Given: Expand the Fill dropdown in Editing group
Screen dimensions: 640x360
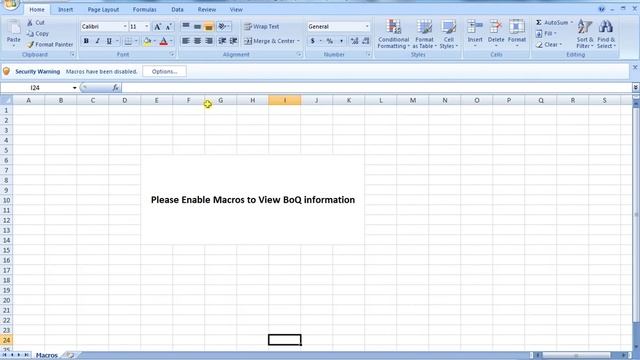Looking at the screenshot, I should (555, 33).
